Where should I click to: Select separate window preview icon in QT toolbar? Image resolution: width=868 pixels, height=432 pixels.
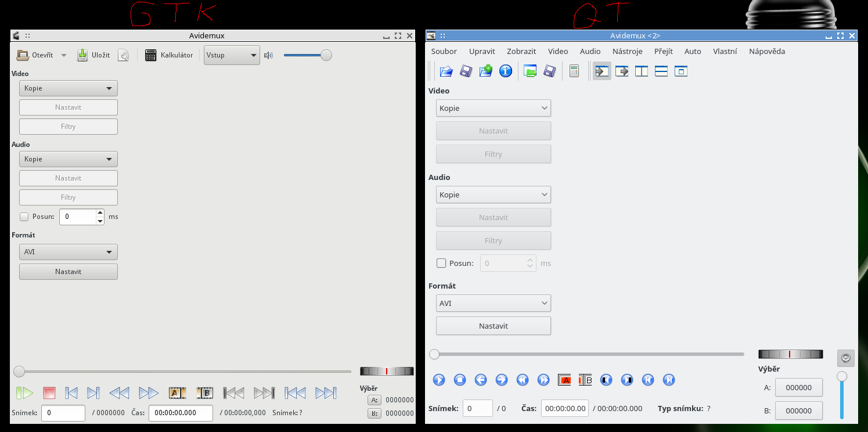point(681,71)
